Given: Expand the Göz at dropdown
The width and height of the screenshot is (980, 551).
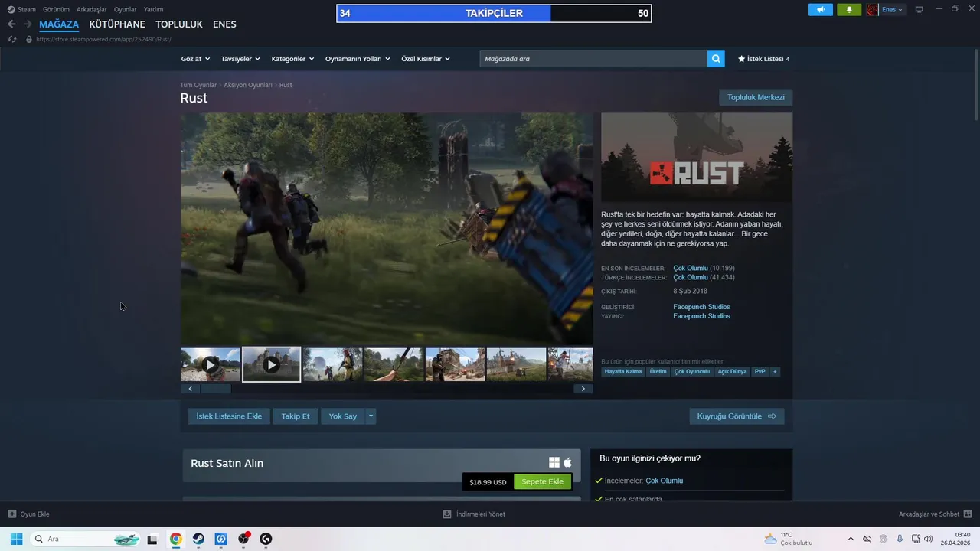Looking at the screenshot, I should [195, 59].
